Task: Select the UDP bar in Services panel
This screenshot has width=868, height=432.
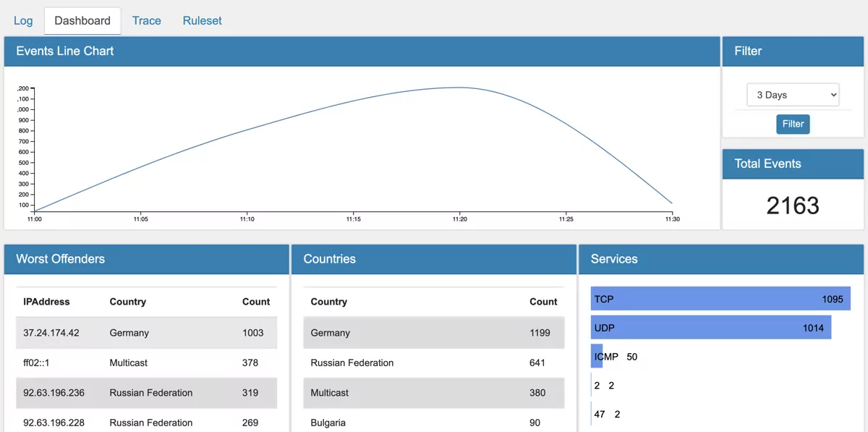Action: (711, 327)
